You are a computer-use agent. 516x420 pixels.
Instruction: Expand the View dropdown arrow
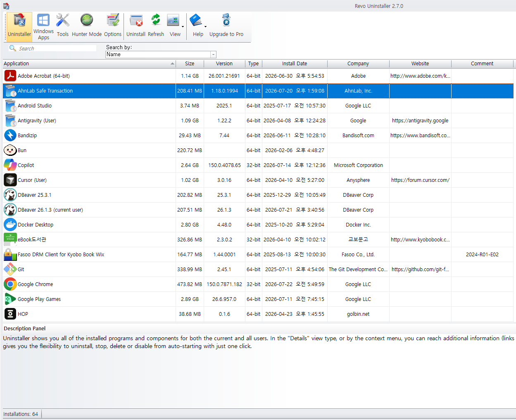pos(183,27)
